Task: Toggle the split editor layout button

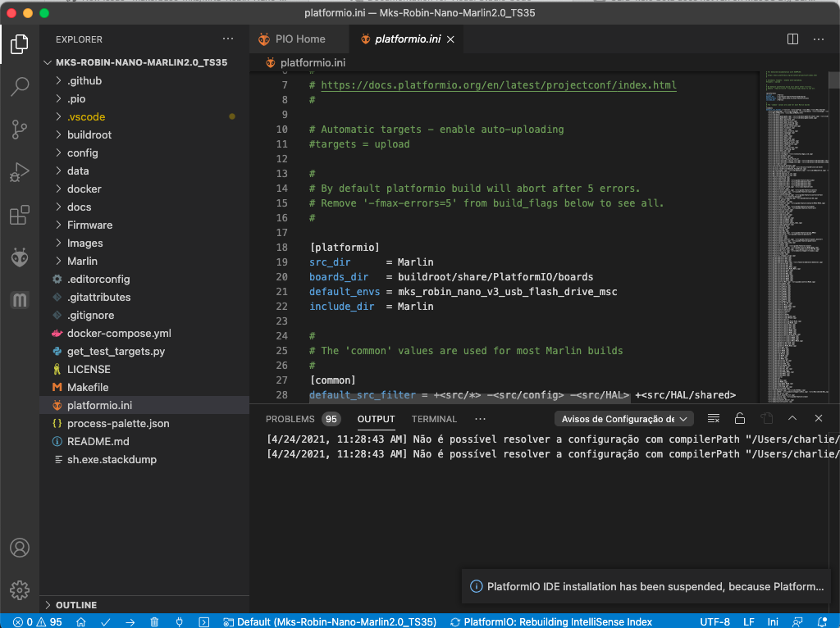Action: (x=792, y=39)
